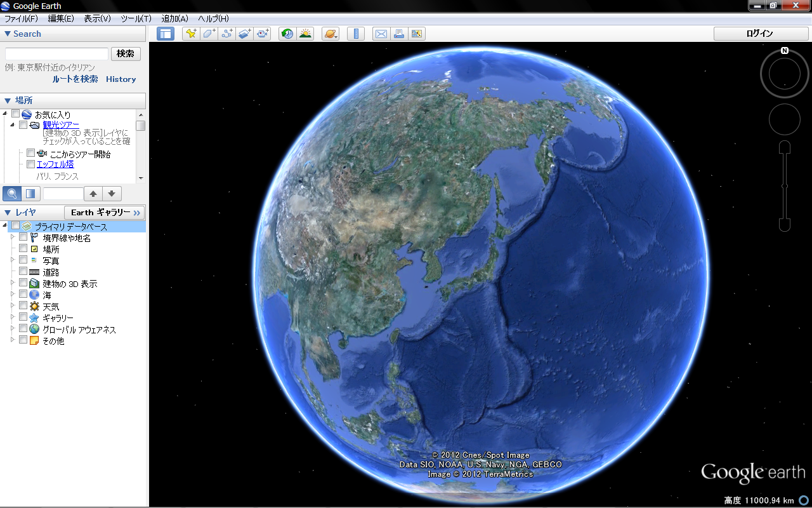Add a polygon from the toolbar
The image size is (812, 508).
point(209,34)
